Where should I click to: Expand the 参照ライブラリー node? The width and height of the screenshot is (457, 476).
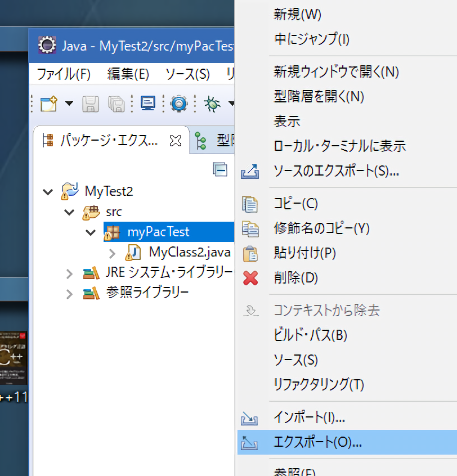(x=69, y=294)
